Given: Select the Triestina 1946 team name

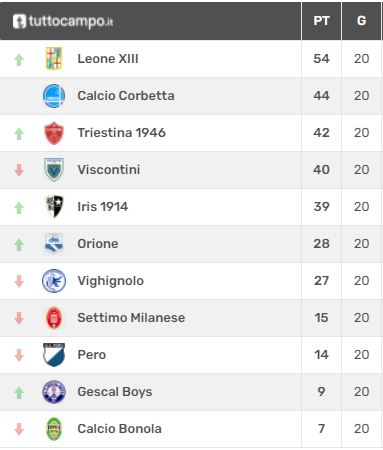Looking at the screenshot, I should click(x=121, y=133).
